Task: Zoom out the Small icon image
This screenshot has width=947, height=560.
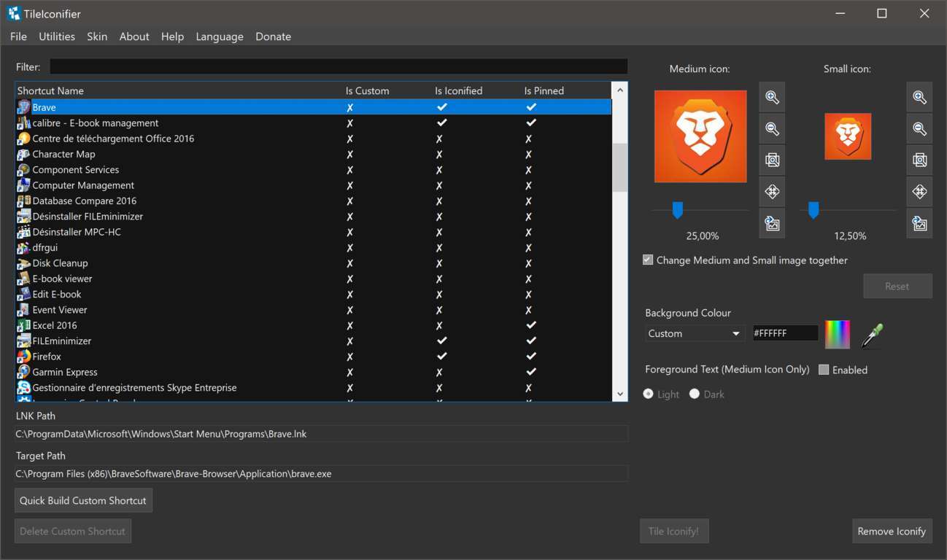Action: click(x=919, y=129)
